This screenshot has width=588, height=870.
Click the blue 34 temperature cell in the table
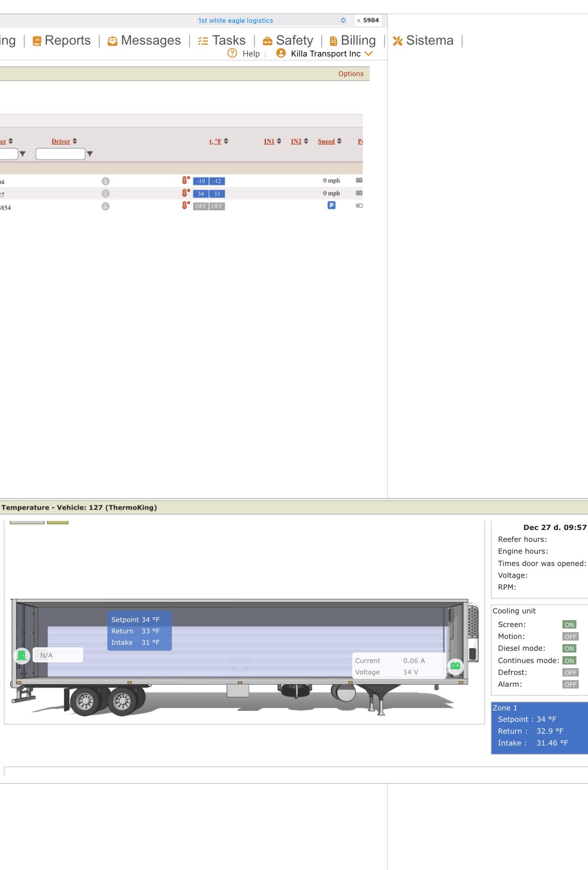(x=201, y=194)
